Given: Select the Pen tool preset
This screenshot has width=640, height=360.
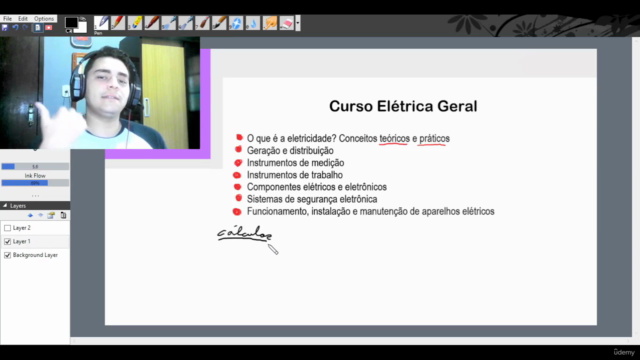Looking at the screenshot, I should click(x=101, y=23).
